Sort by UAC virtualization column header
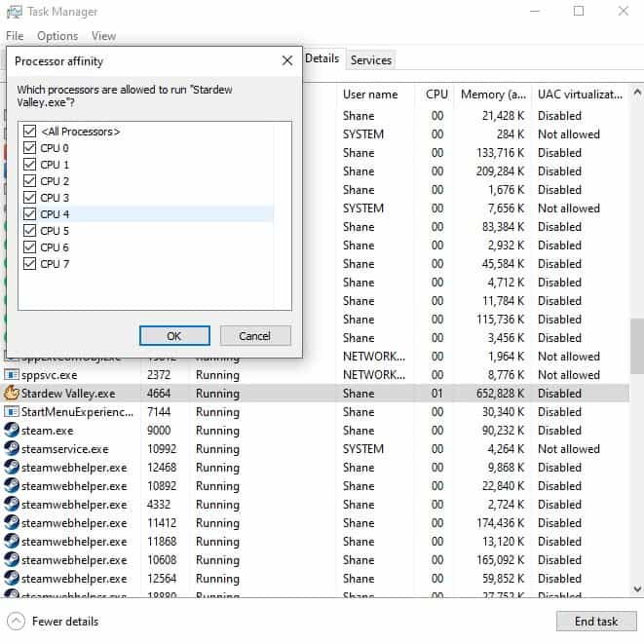Screen dimensions: 644x644 580,95
